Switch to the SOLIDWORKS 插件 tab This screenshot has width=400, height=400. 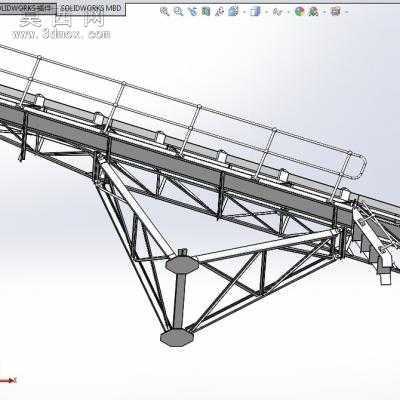[27, 8]
